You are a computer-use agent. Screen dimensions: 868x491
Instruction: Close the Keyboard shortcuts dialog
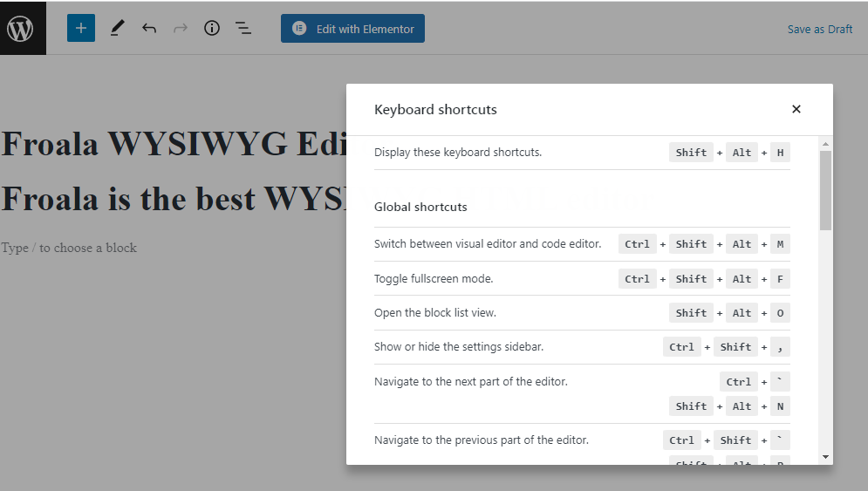pos(796,109)
